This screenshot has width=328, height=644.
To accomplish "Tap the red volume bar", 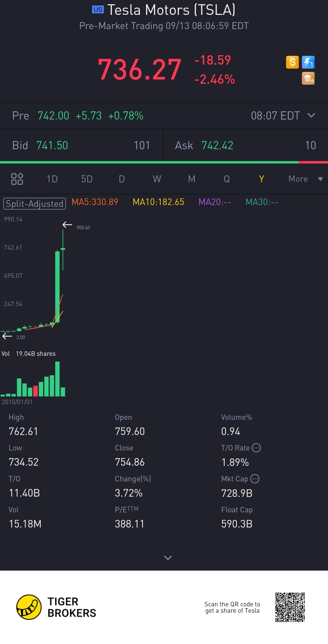I will tap(36, 391).
